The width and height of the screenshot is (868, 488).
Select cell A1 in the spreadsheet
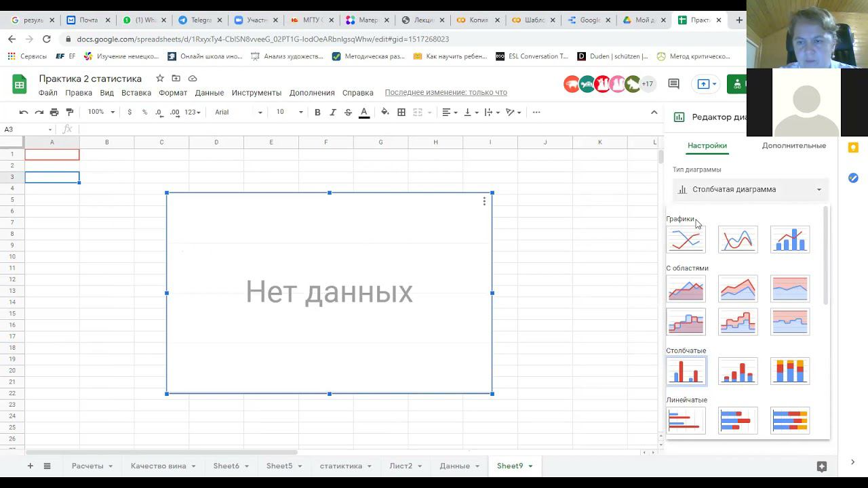[x=52, y=155]
